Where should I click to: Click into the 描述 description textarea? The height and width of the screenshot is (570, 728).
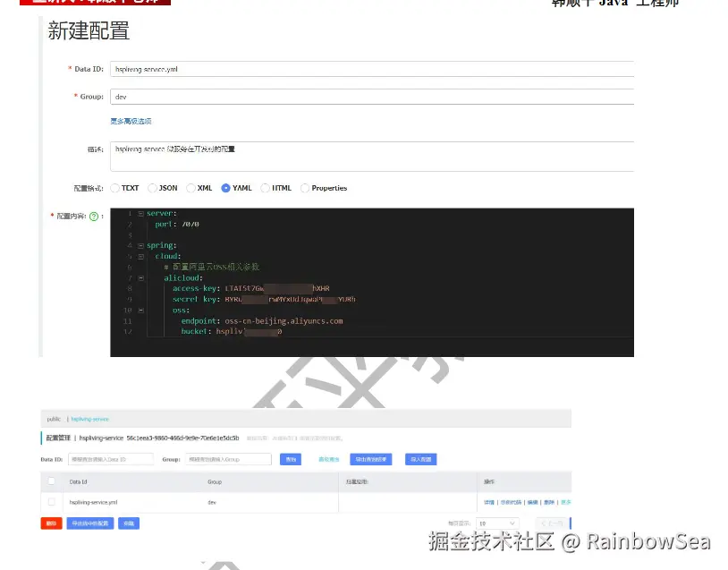372,157
